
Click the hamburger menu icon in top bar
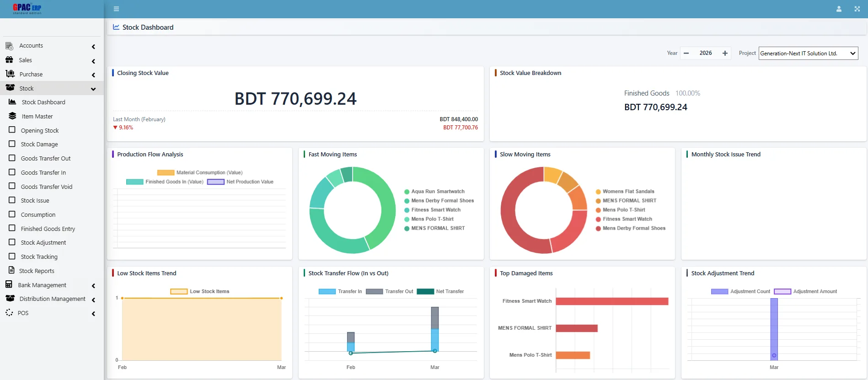pos(116,9)
